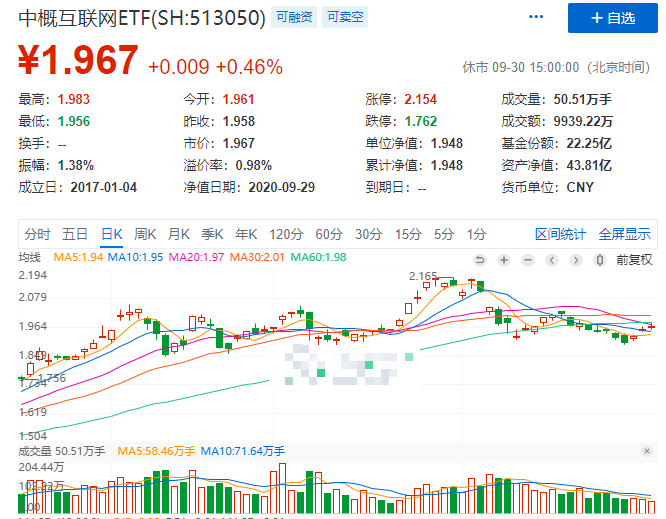The width and height of the screenshot is (666, 519).
Task: Switch to 分时 chart tab
Action: pos(37,234)
